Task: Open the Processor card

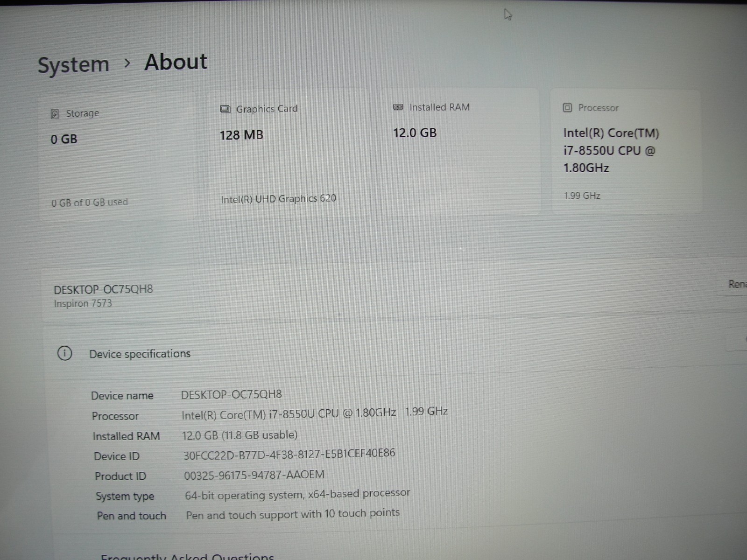Action: (626, 151)
